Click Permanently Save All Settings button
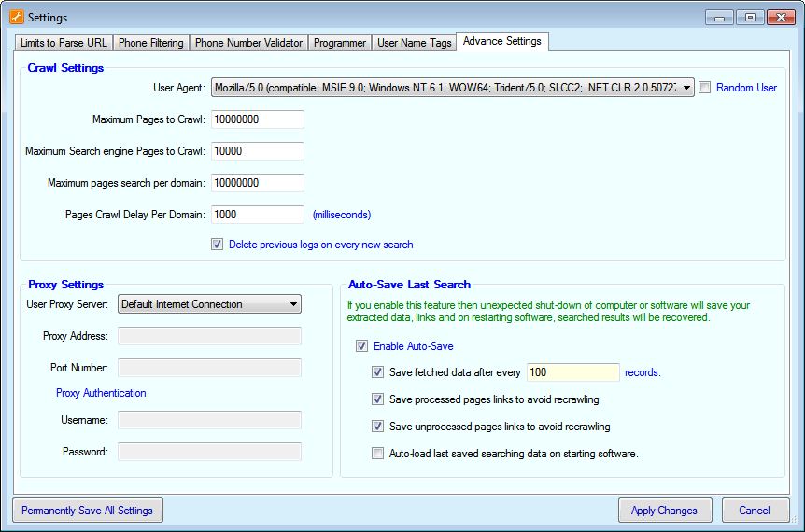The width and height of the screenshot is (805, 532). [87, 511]
